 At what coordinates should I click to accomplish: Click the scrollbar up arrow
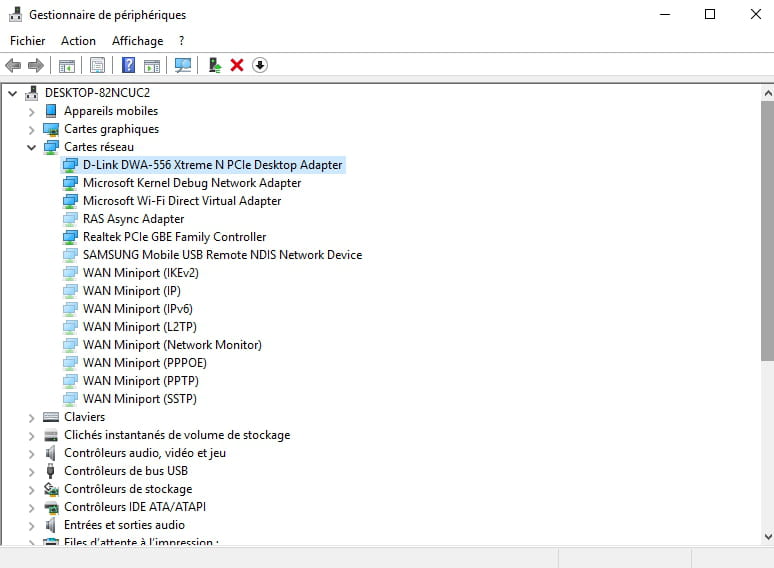(768, 93)
